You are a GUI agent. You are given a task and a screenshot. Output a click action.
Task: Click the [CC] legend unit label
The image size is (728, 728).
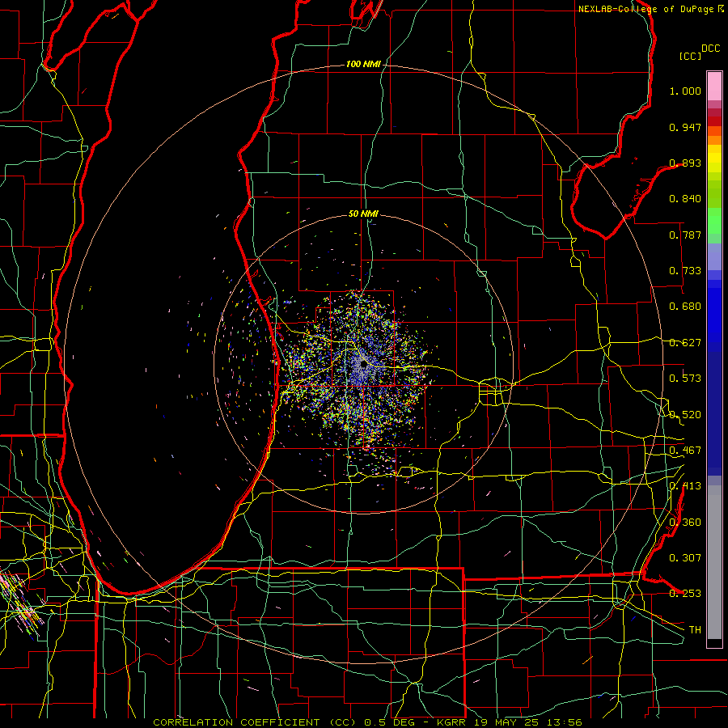point(690,56)
